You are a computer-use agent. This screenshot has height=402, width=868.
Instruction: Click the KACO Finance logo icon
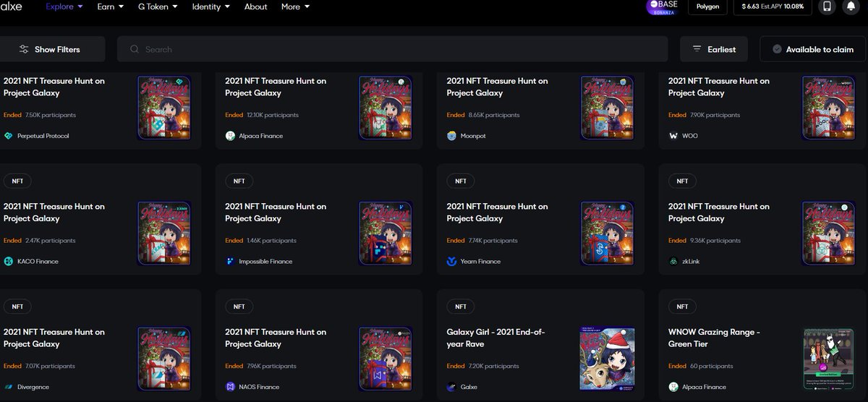9,261
